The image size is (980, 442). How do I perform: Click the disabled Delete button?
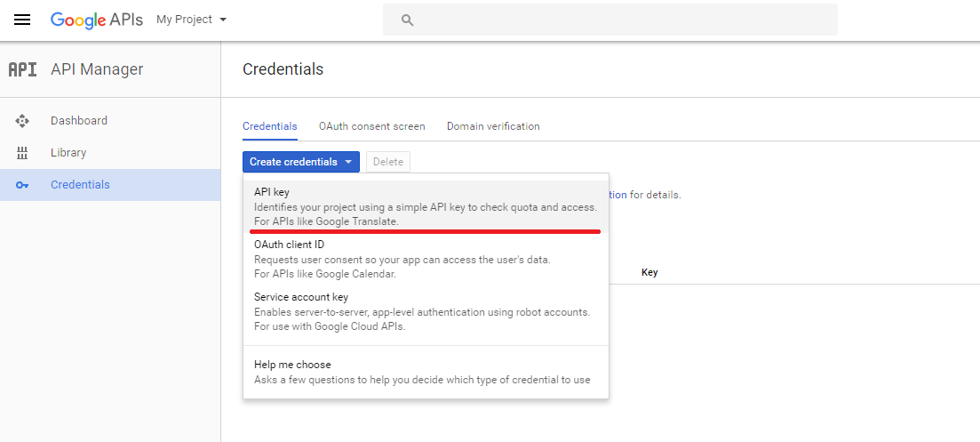(x=388, y=162)
